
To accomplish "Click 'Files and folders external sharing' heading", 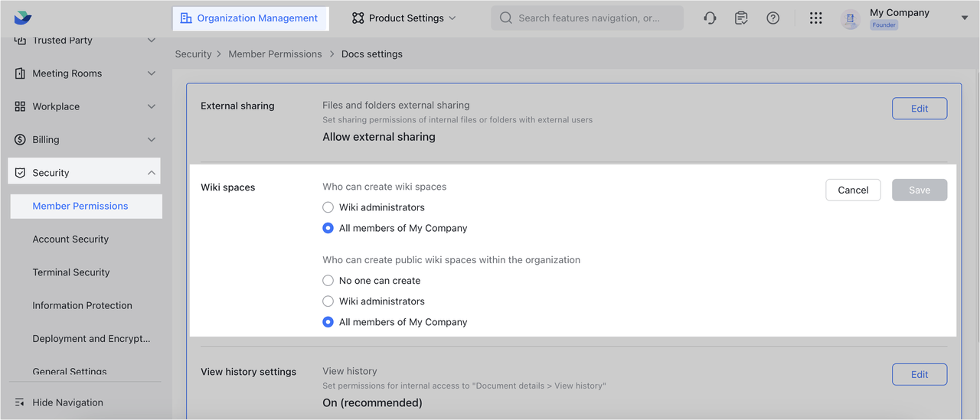I will [x=396, y=105].
